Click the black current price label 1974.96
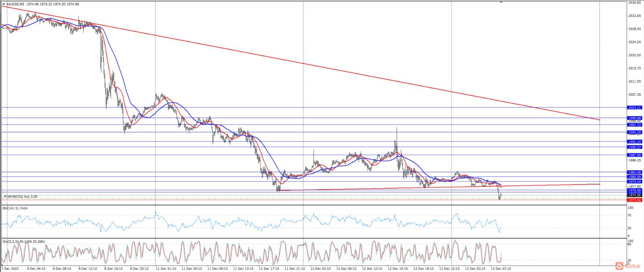Viewport: 644px width, 272px height. tap(635, 196)
